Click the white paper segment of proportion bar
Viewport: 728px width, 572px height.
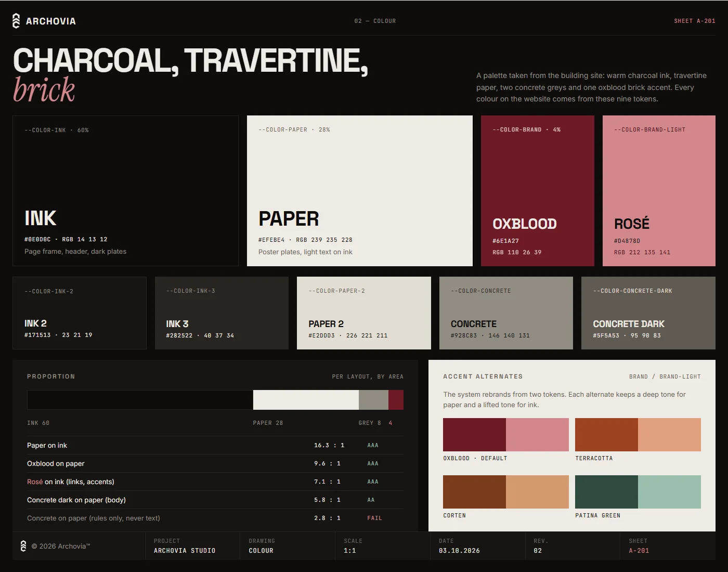(x=306, y=400)
